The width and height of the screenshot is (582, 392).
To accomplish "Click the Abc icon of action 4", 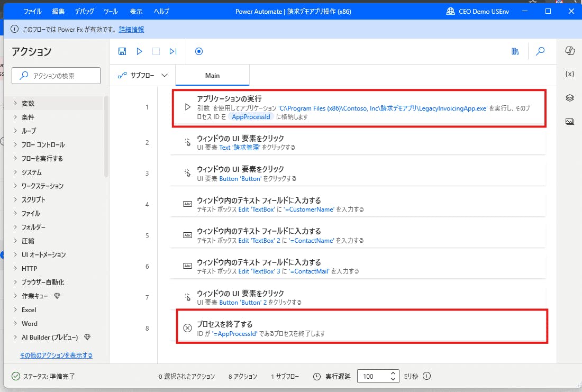I will pos(187,204).
